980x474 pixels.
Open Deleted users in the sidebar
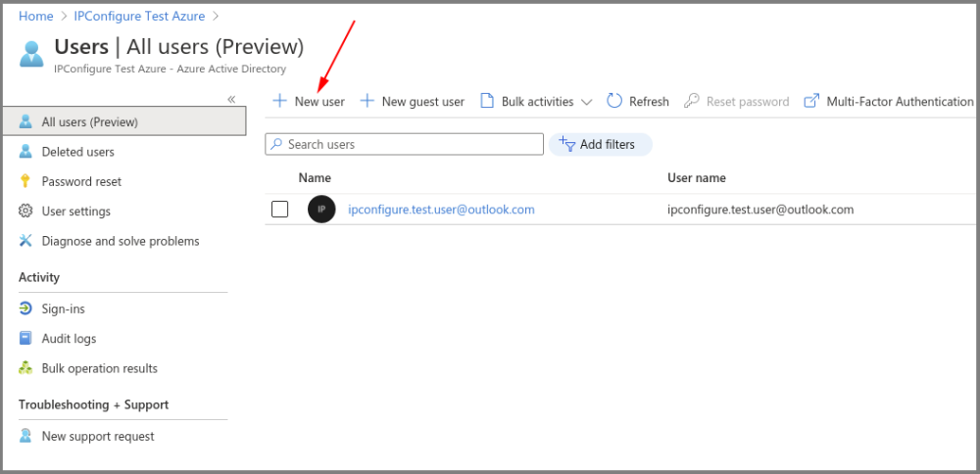pos(78,152)
